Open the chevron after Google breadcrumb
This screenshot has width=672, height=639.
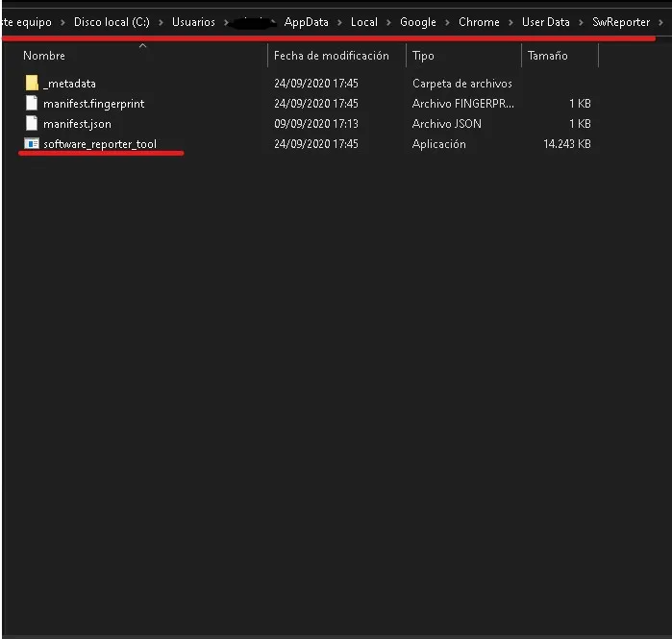(447, 22)
